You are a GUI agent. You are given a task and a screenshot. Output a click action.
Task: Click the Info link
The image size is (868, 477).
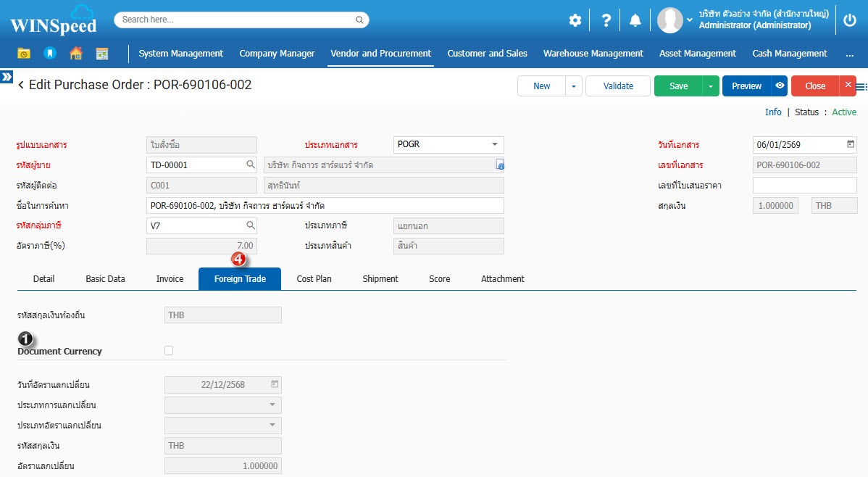tap(773, 112)
